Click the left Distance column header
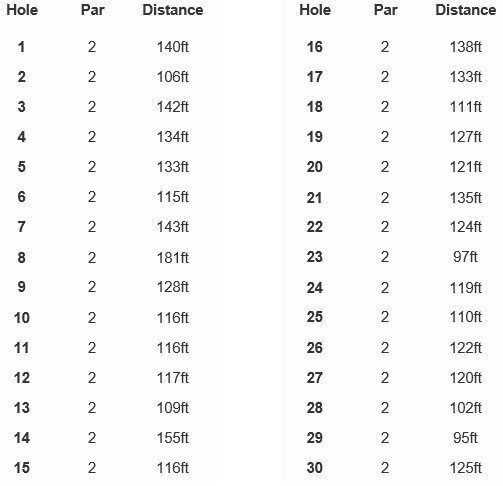This screenshot has height=486, width=503. coord(173,10)
